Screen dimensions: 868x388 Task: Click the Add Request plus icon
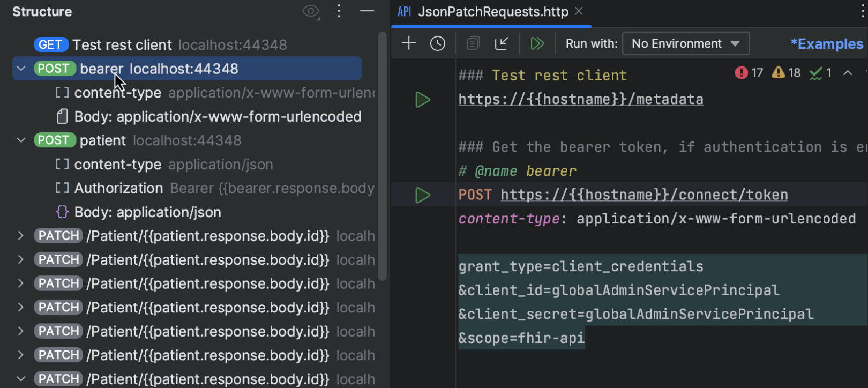pyautogui.click(x=409, y=43)
